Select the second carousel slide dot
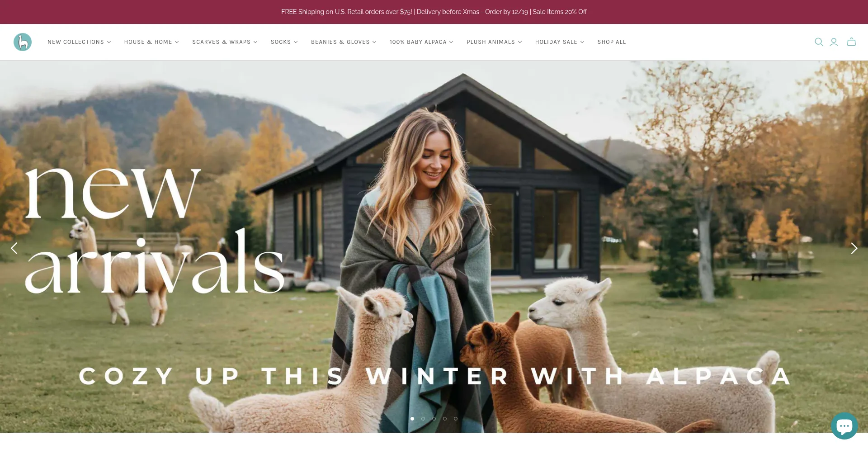This screenshot has width=868, height=449. point(423,419)
